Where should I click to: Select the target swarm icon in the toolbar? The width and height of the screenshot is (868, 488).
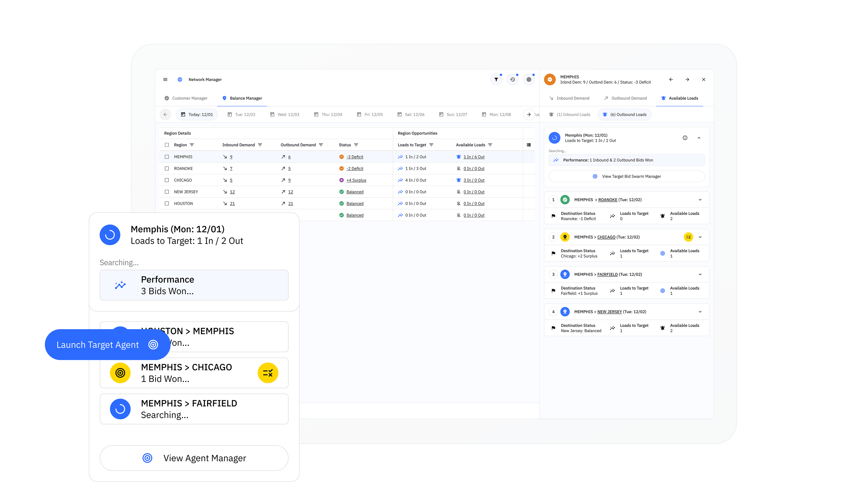coord(529,79)
